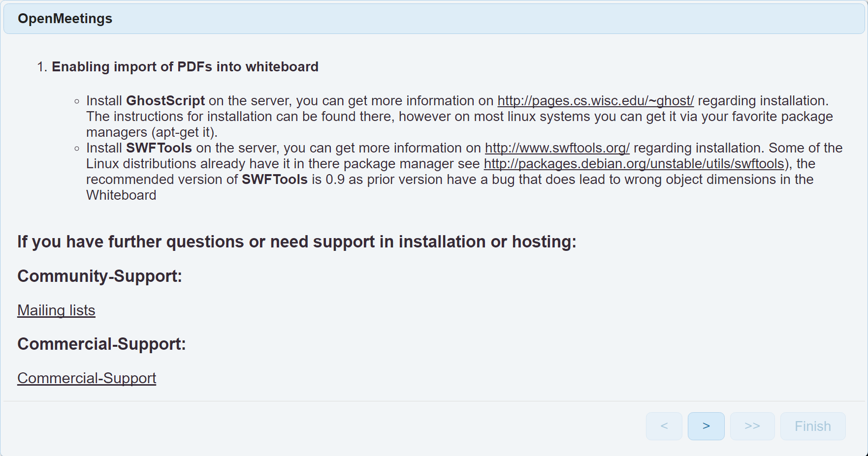Click the 'Community-Support:' heading

point(99,276)
